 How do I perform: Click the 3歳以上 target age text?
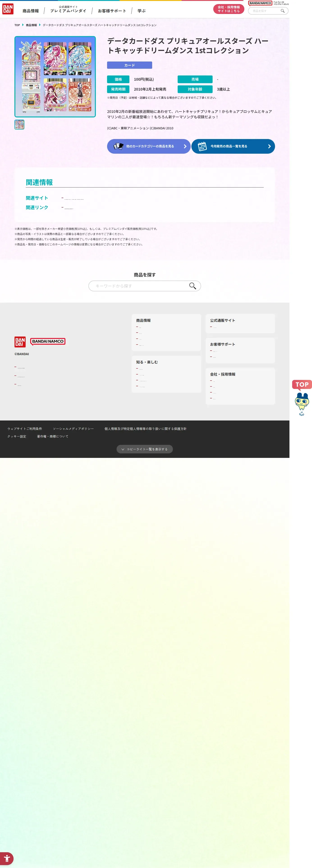[x=223, y=89]
